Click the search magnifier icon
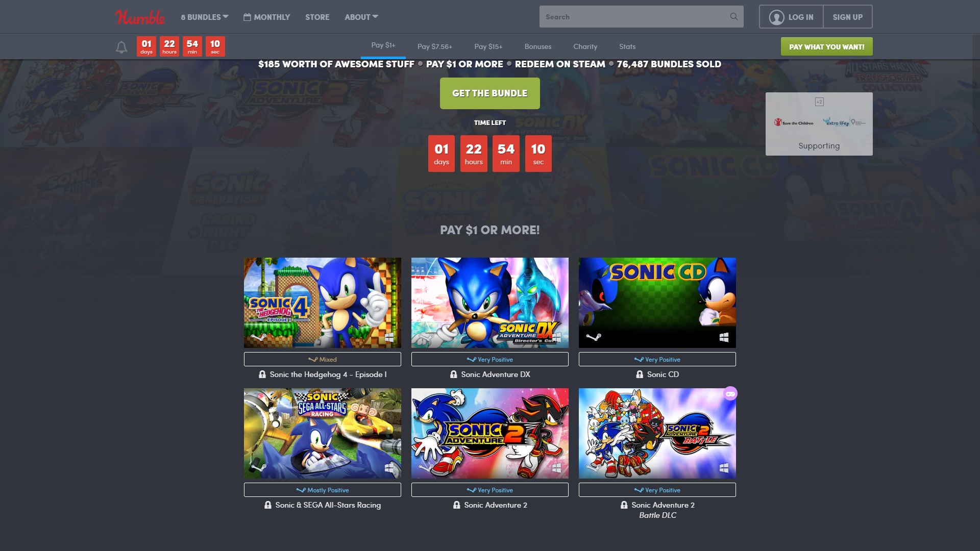 733,17
